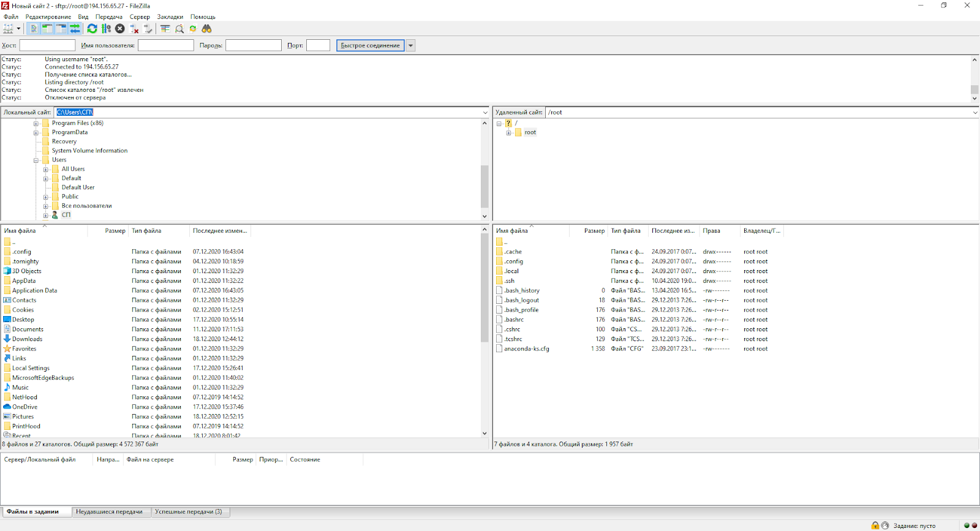Open the quick connect history dropdown
This screenshot has width=980, height=531.
pyautogui.click(x=411, y=45)
